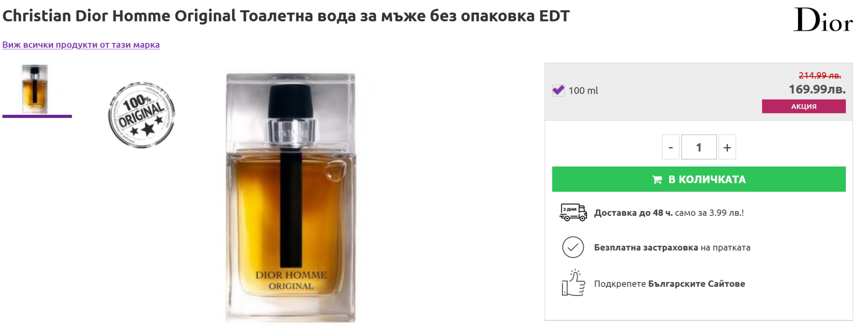Select the small perfume thumbnail image
This screenshot has height=331, width=868.
(x=35, y=89)
